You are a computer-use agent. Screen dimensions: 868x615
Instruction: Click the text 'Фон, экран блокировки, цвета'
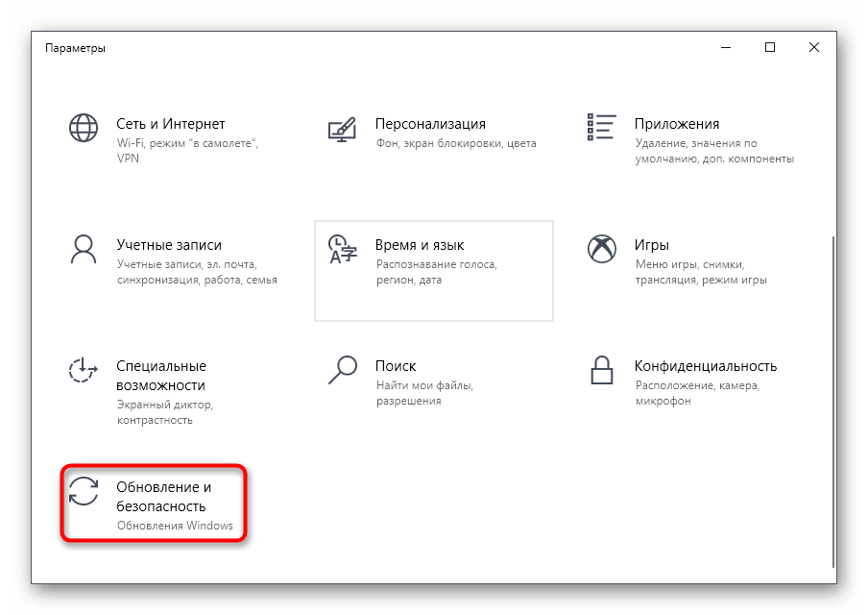click(x=456, y=143)
